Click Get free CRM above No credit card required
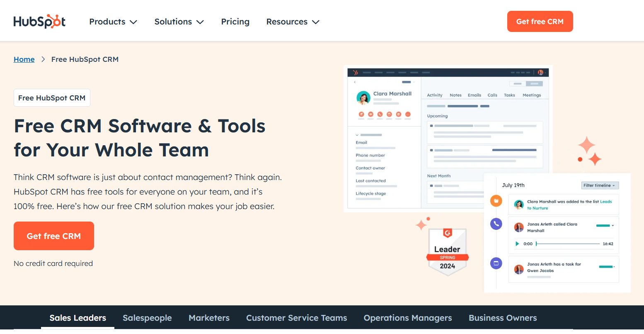 coord(54,236)
